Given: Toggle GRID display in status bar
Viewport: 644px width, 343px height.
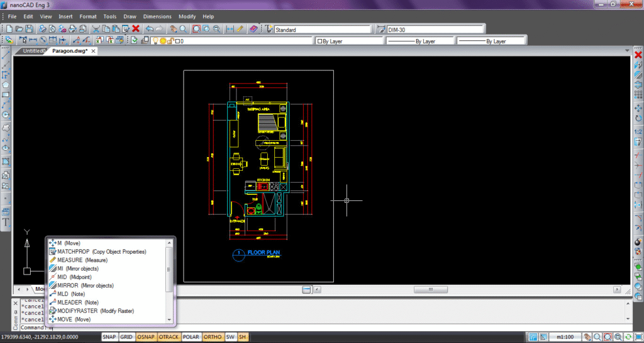Looking at the screenshot, I should pos(126,337).
